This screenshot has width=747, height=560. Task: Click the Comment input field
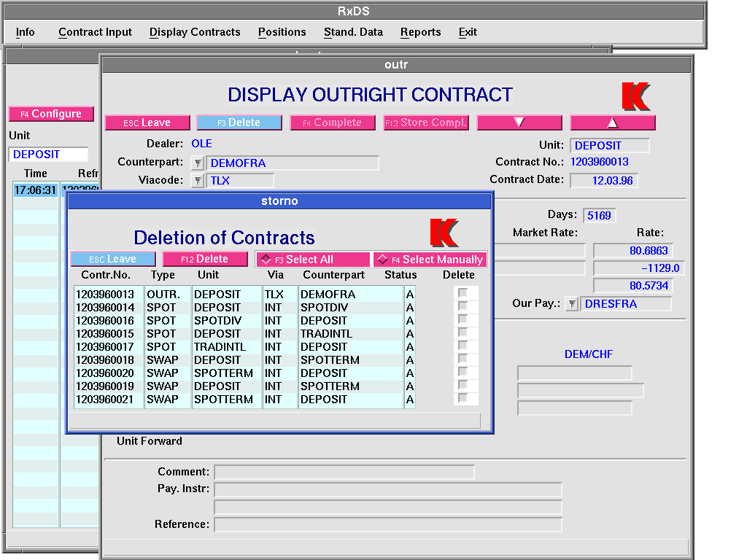tap(344, 472)
